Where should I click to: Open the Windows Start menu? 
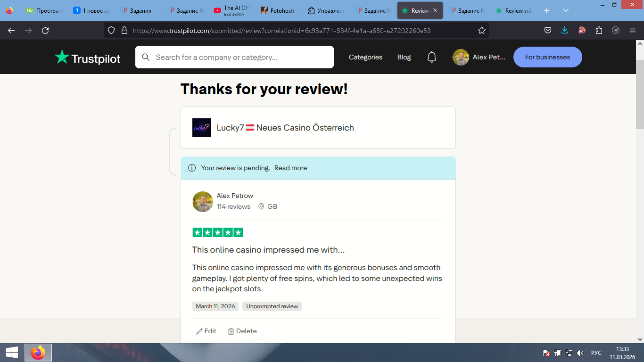pos(11,353)
